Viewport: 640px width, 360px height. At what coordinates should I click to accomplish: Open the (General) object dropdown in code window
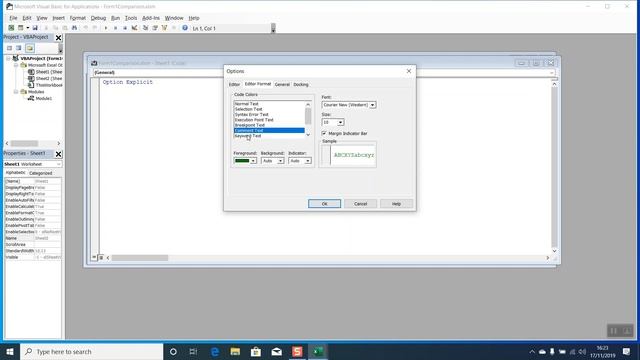click(x=551, y=73)
